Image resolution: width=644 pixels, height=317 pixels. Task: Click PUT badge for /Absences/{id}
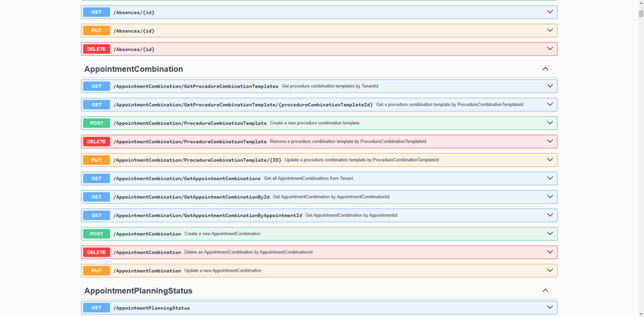point(97,31)
